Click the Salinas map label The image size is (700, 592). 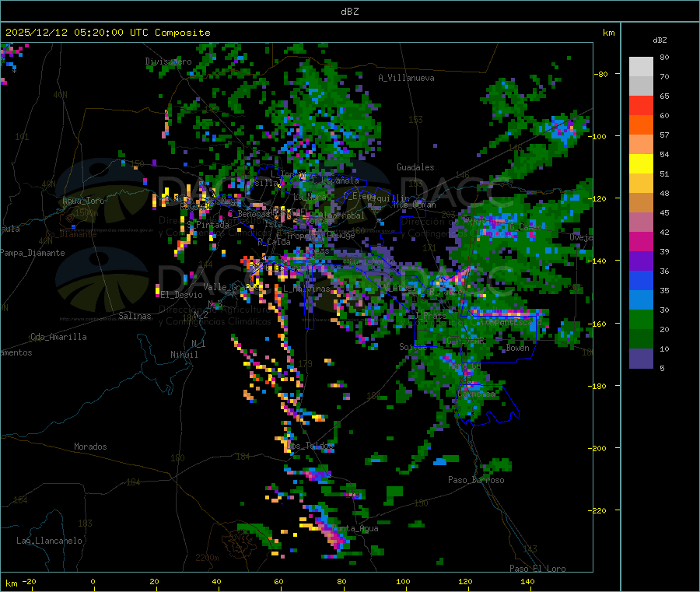point(135,316)
